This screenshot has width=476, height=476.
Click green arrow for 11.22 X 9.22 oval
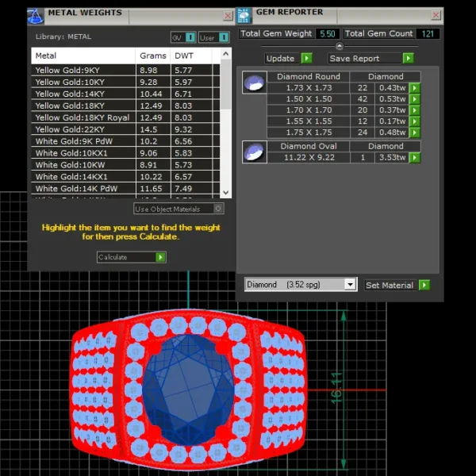[415, 158]
